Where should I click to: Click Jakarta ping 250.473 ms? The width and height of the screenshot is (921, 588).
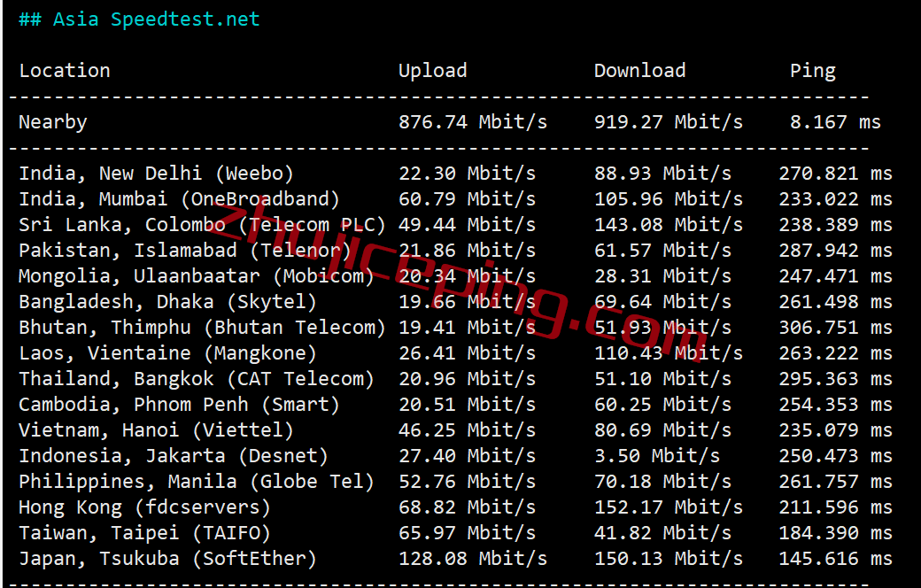pyautogui.click(x=835, y=456)
